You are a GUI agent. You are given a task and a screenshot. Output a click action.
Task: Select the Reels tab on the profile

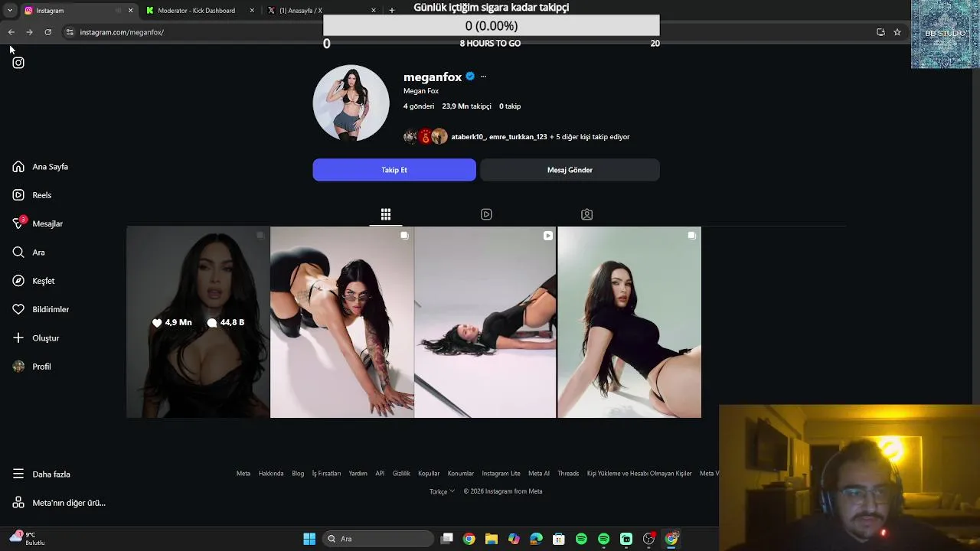(486, 214)
